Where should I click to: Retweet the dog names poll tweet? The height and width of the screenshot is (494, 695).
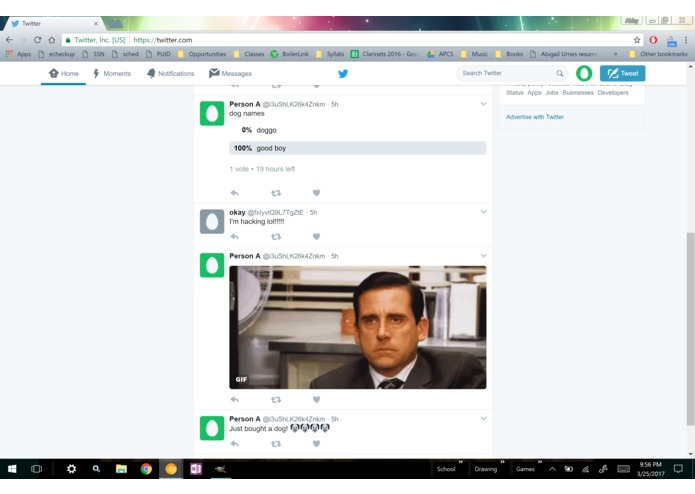pos(276,193)
